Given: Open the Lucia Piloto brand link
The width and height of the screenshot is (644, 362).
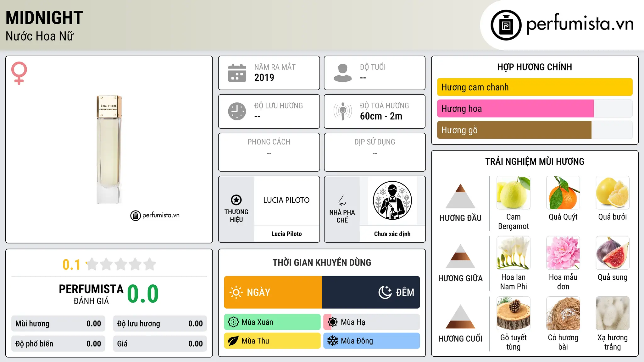Looking at the screenshot, I should 286,234.
